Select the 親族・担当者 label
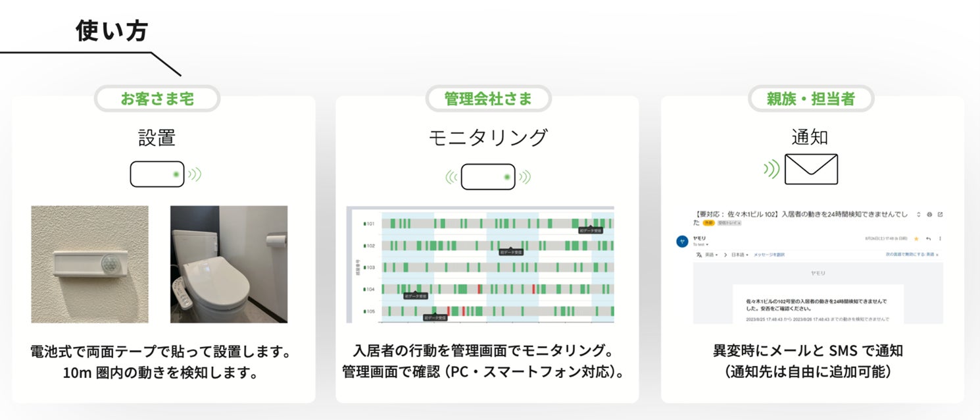Viewport: 980px width, 420px height. (811, 99)
